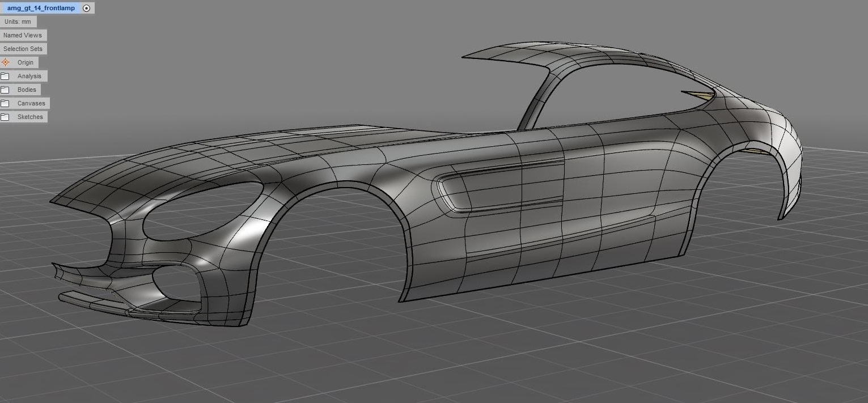Select the amg_gt_14_frontlamp root node

[41, 8]
